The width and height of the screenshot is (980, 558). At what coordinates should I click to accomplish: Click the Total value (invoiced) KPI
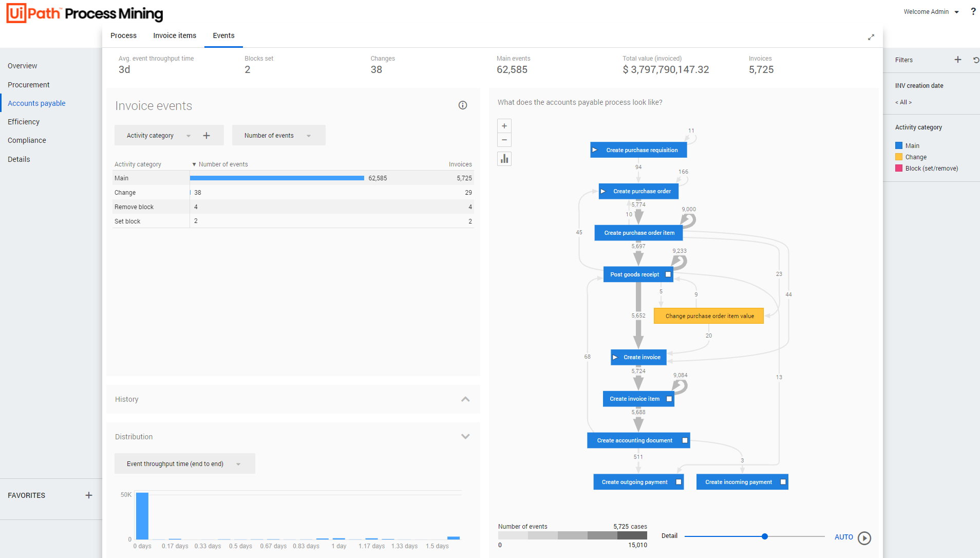click(x=666, y=65)
